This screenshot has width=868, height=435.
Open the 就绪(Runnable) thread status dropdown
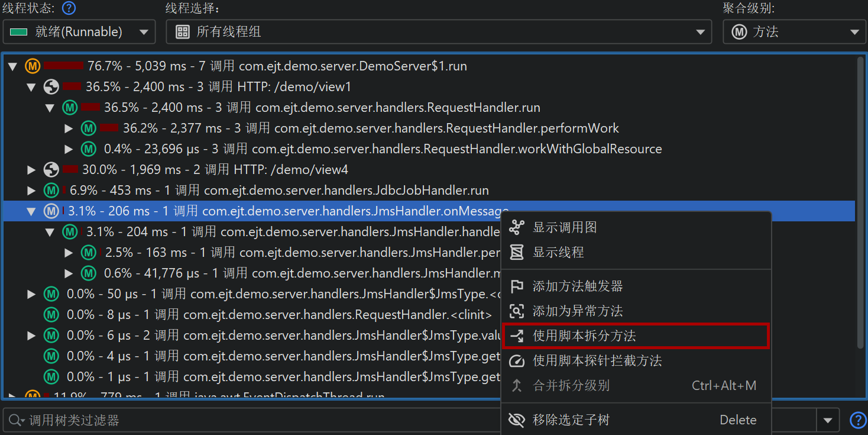(x=79, y=32)
